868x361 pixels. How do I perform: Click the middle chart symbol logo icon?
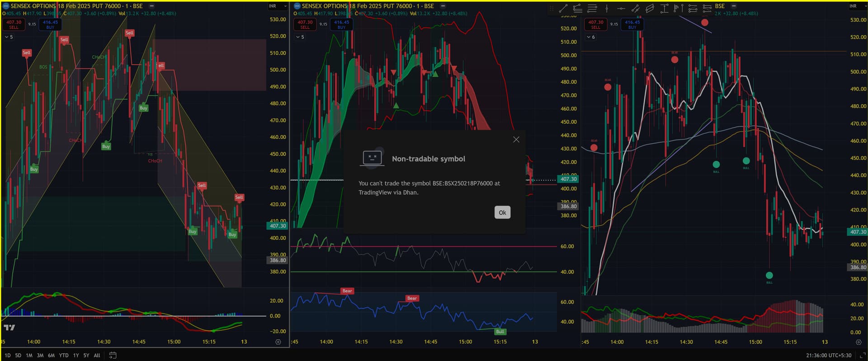297,6
